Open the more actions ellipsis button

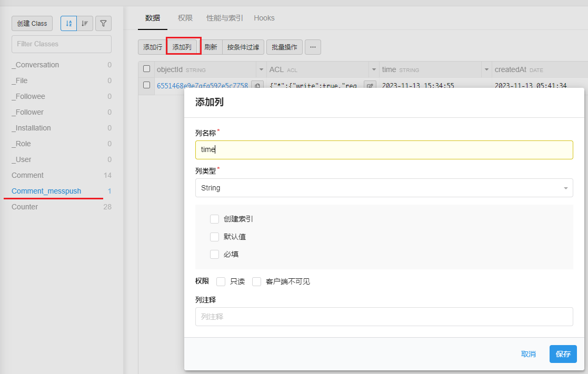[x=313, y=47]
